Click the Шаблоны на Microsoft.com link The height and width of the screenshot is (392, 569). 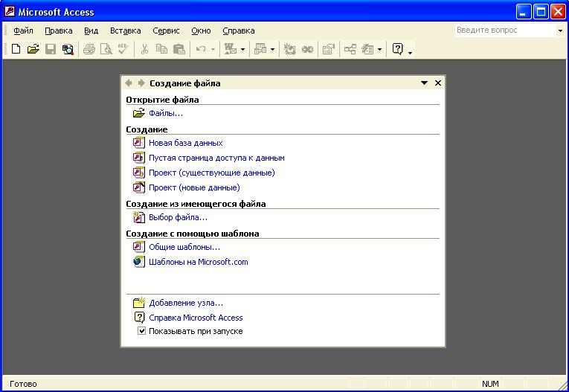(x=199, y=262)
